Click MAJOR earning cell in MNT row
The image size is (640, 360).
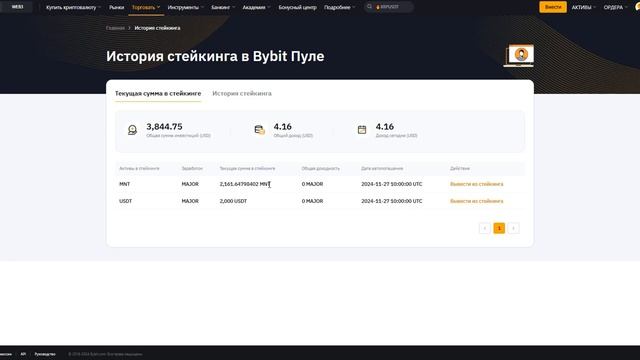190,184
